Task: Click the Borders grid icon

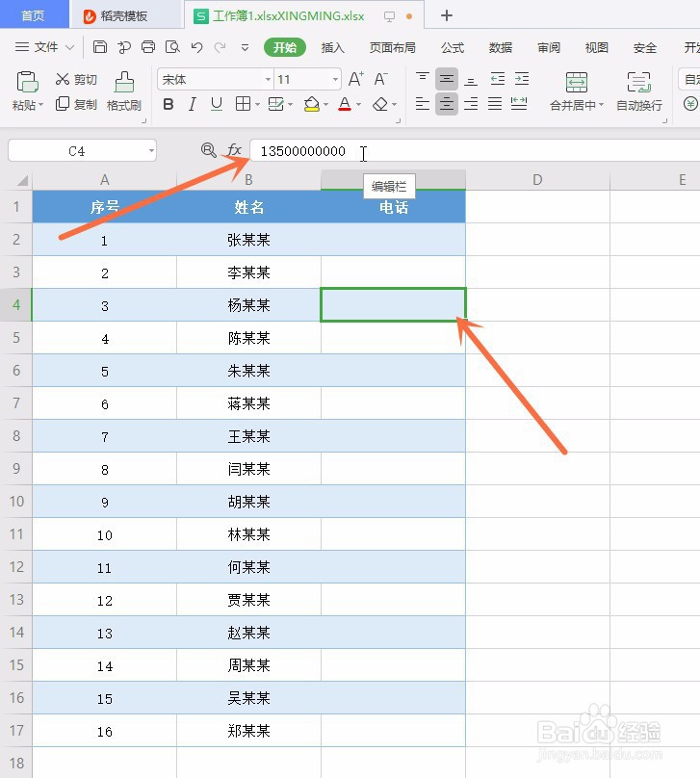Action: coord(243,104)
